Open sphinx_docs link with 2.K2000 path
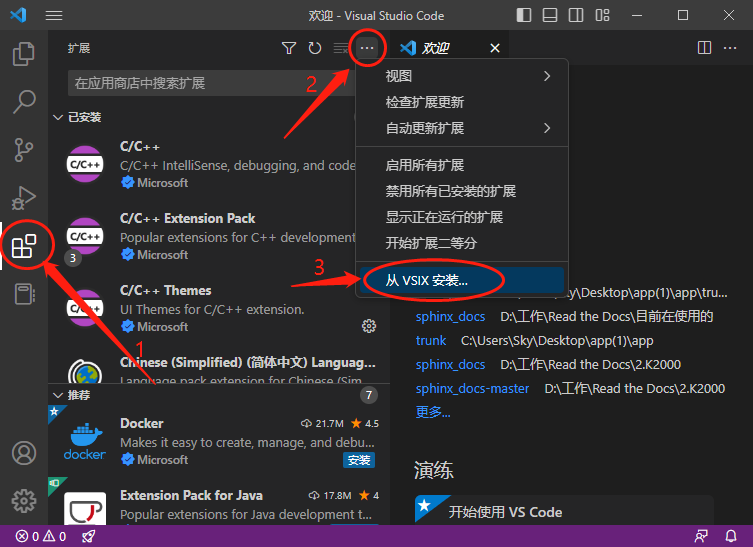 [x=450, y=365]
